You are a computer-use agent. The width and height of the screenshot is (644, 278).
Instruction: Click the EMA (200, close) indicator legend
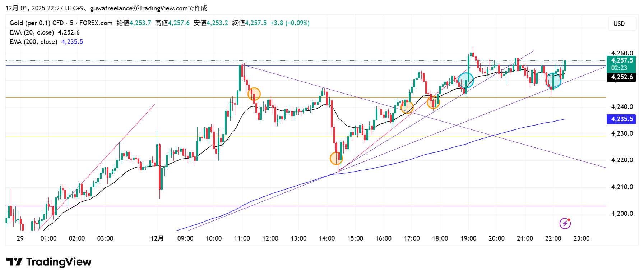point(33,42)
